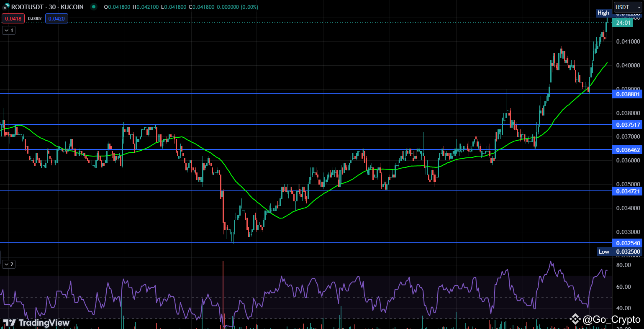Click the 0.033000 price scale label
The height and width of the screenshot is (329, 644).
tap(628, 232)
